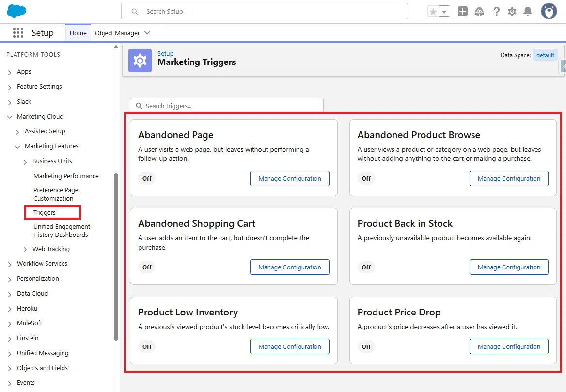This screenshot has height=392, width=566.
Task: Toggle Abandoned Page Off status
Action: [x=147, y=178]
